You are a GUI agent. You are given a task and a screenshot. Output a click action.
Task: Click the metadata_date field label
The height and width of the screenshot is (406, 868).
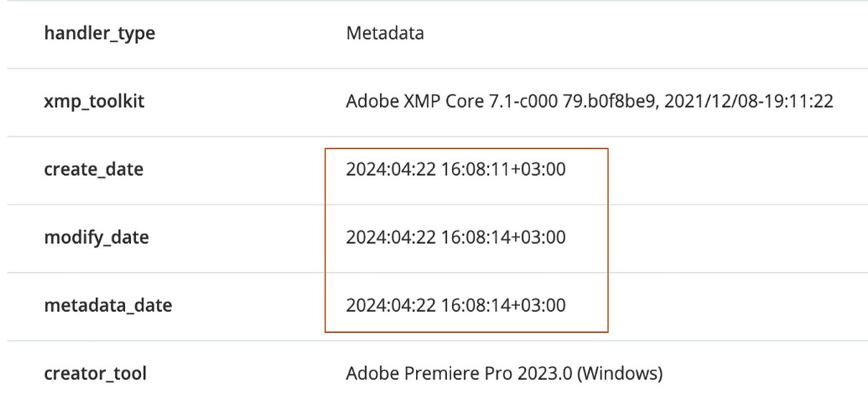click(108, 305)
